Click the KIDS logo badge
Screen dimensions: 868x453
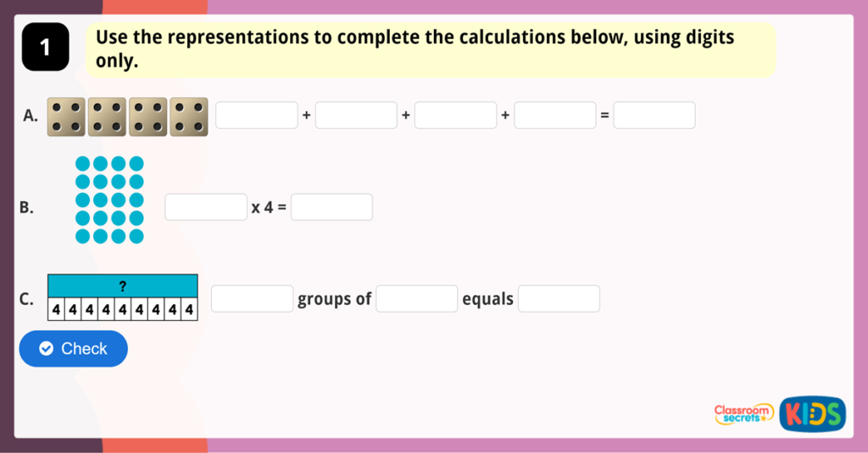click(812, 414)
